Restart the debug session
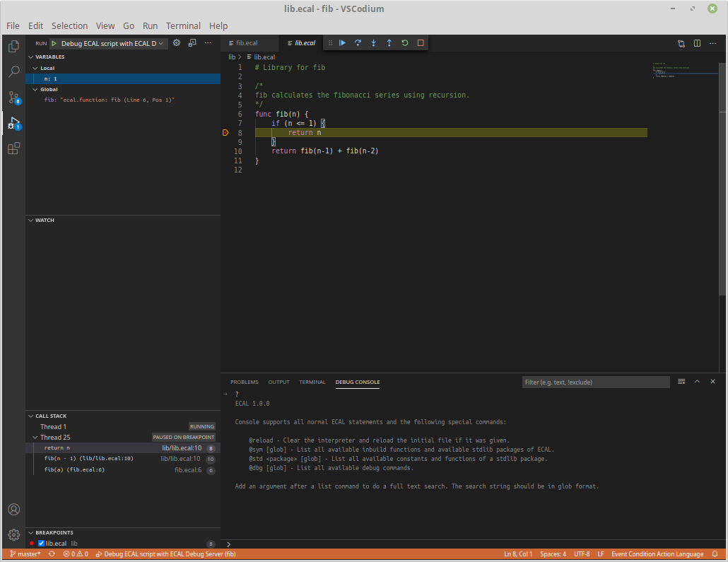Viewport: 728px width, 562px height. coord(405,43)
